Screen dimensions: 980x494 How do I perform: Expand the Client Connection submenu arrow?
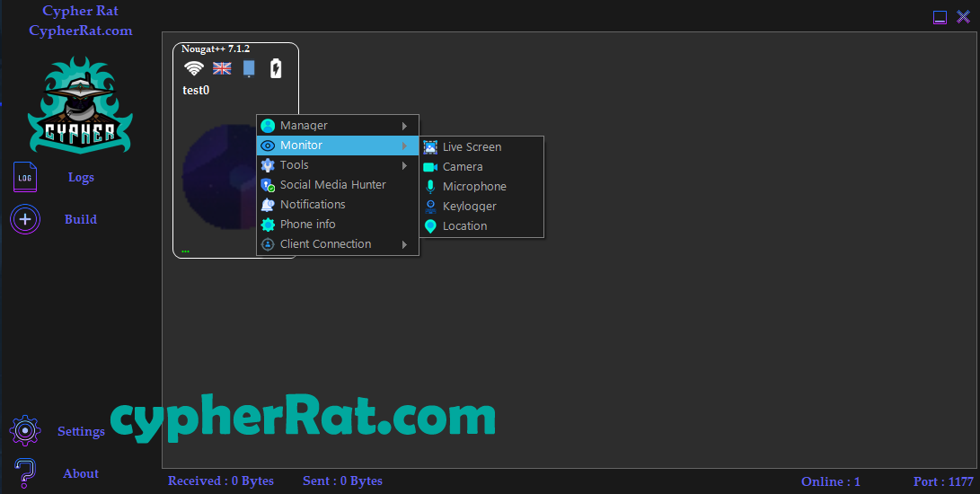click(x=405, y=244)
